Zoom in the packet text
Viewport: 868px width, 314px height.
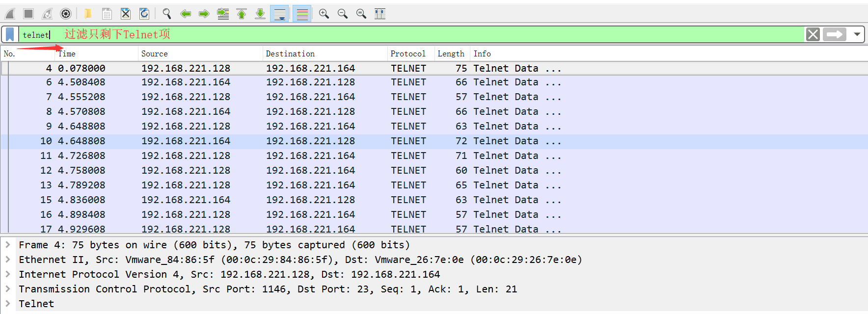[x=324, y=14]
